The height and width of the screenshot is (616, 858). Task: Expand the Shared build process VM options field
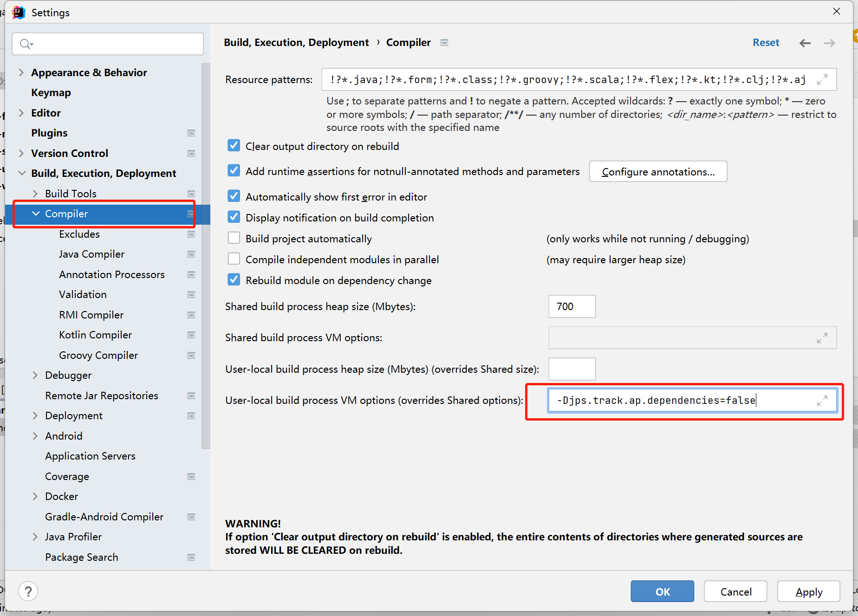click(x=822, y=338)
